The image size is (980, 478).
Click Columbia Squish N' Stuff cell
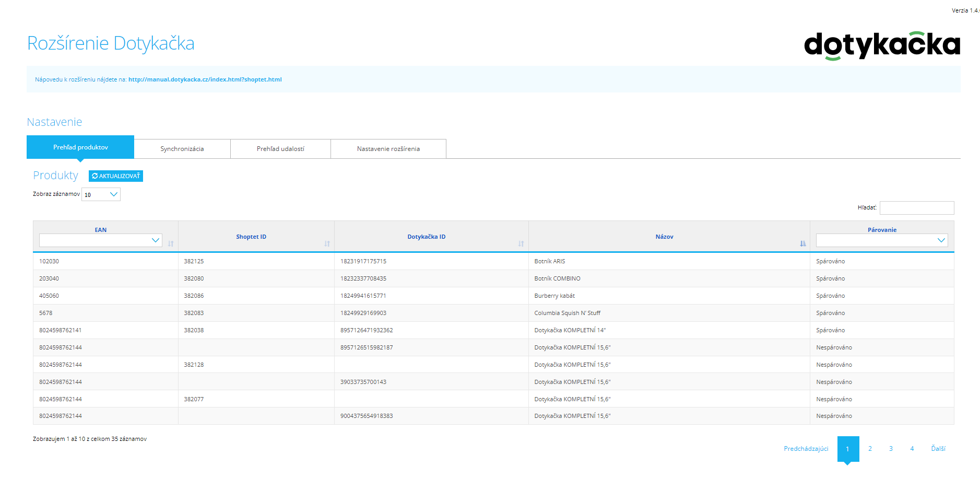(x=568, y=313)
